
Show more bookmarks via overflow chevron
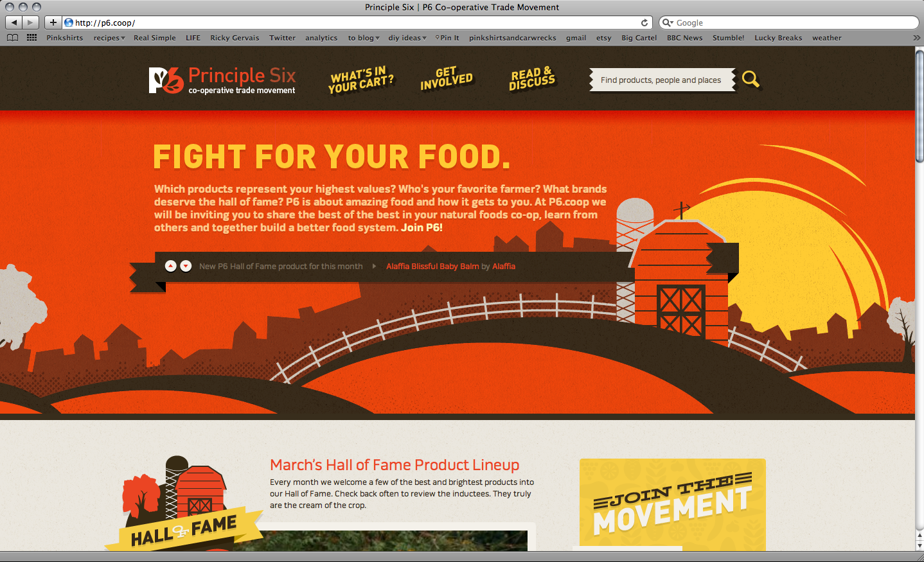tap(916, 38)
